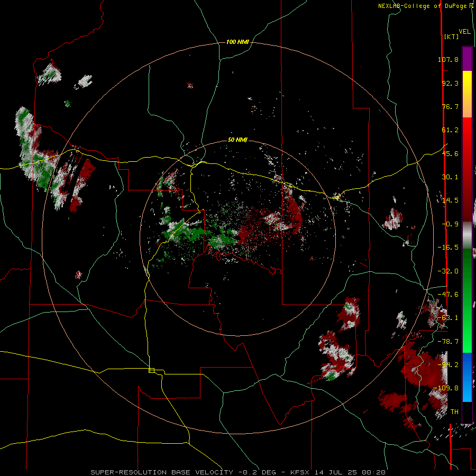The height and width of the screenshot is (476, 476).
Task: Select the -16.5 value on velocity scale
Action: tap(448, 248)
